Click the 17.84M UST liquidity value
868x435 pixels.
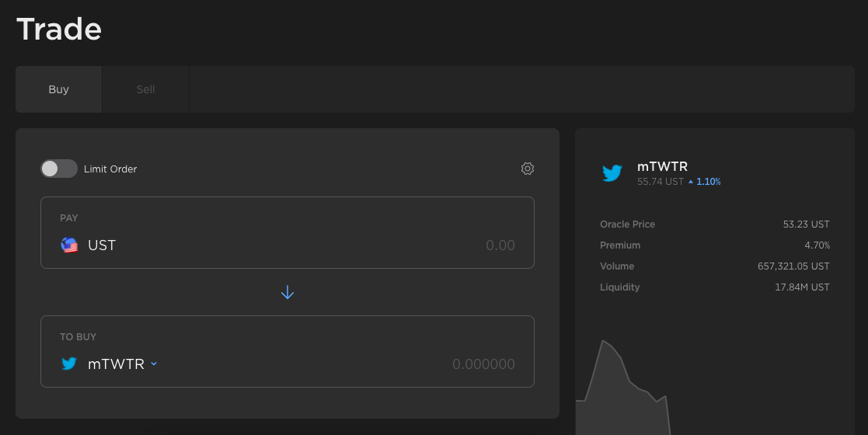click(802, 287)
